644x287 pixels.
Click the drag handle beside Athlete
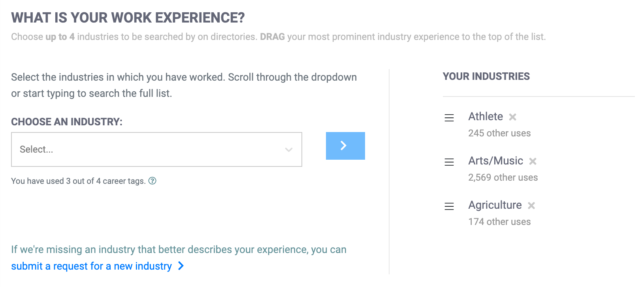[449, 118]
